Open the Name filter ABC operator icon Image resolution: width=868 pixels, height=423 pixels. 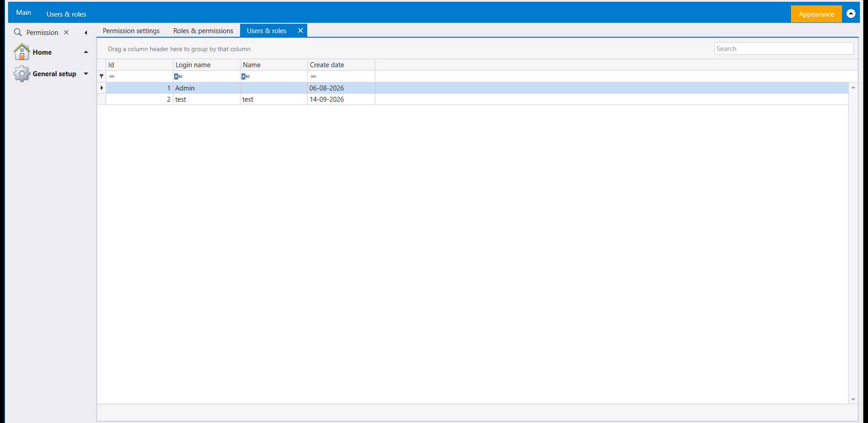246,76
